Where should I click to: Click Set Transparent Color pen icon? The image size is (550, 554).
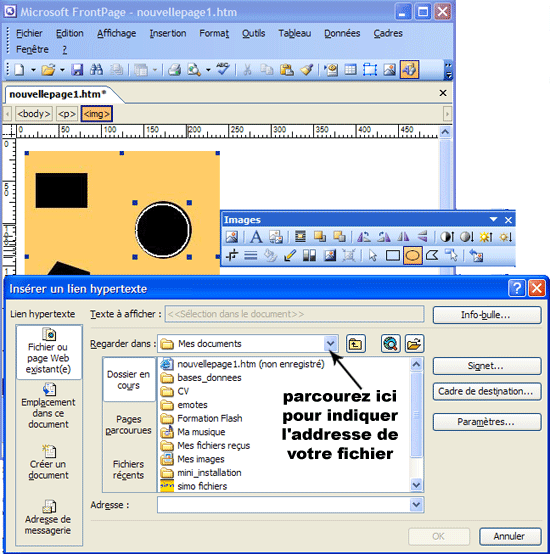tap(290, 255)
